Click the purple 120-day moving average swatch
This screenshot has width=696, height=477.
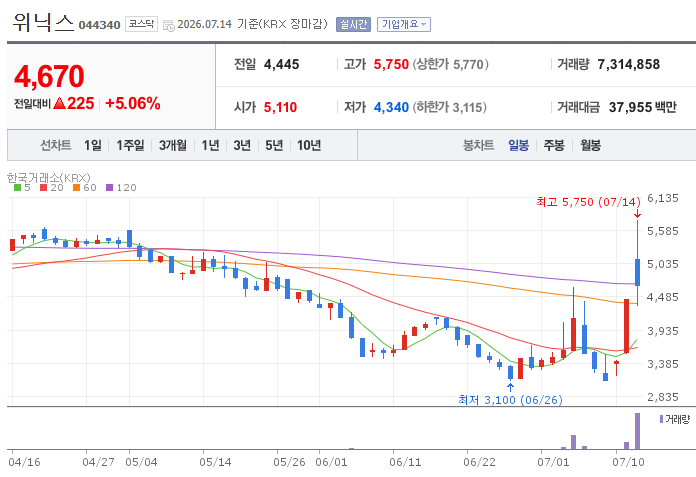tap(110, 188)
